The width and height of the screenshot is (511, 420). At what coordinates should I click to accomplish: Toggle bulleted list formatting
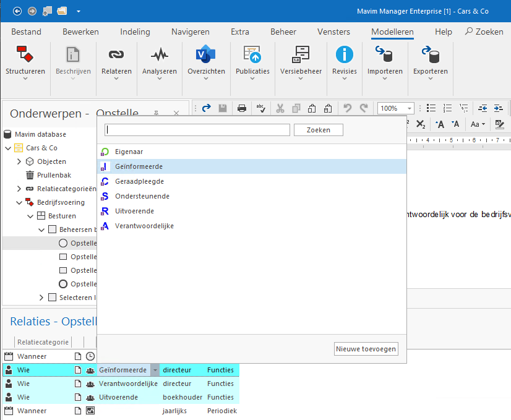tap(431, 108)
